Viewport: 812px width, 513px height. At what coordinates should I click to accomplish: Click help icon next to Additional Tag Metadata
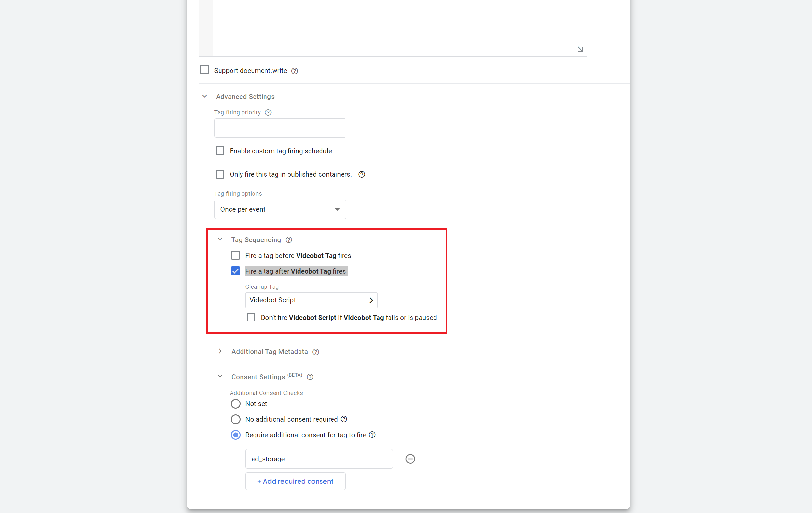316,352
